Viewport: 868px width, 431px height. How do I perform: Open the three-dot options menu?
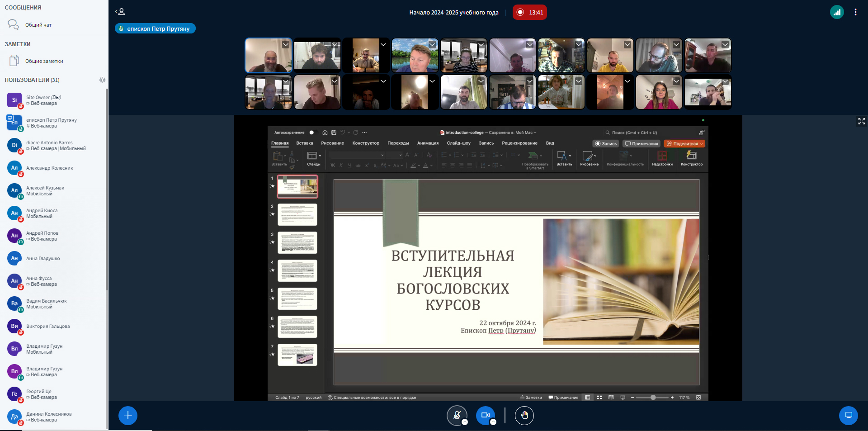pos(855,12)
